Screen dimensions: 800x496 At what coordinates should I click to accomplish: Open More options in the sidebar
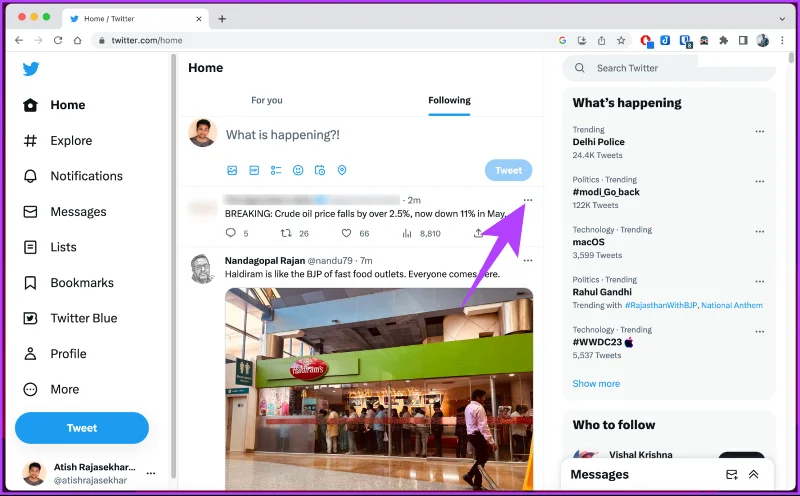52,389
